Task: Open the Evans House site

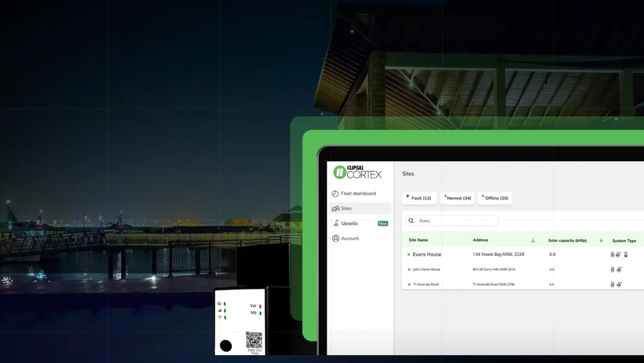Action: tap(426, 254)
